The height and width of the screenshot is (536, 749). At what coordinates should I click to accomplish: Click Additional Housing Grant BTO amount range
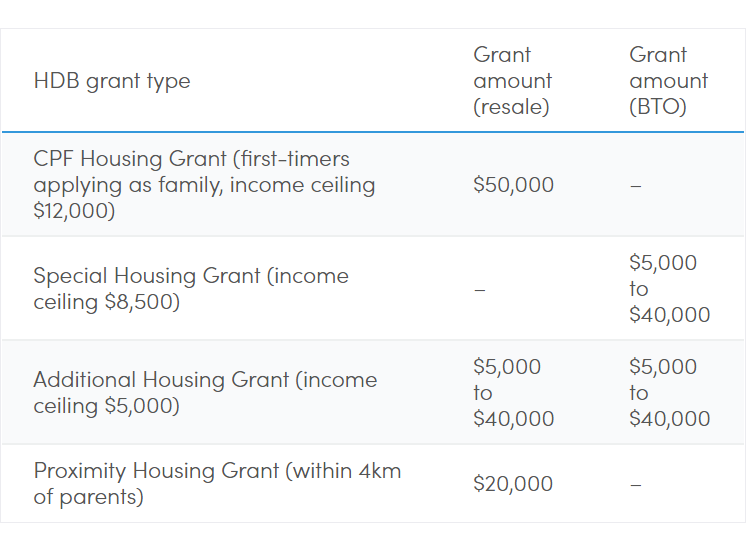669,393
